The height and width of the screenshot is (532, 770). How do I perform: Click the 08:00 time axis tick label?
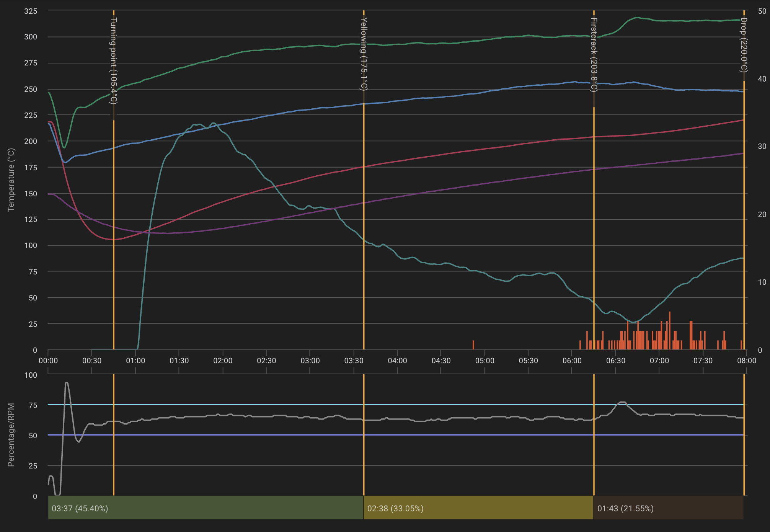[746, 361]
